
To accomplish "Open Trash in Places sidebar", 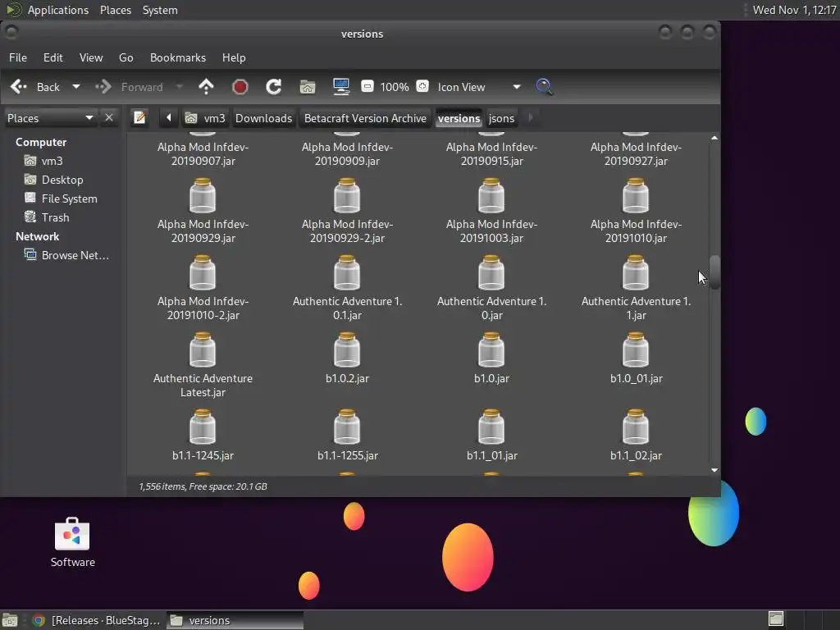I will tap(47, 217).
